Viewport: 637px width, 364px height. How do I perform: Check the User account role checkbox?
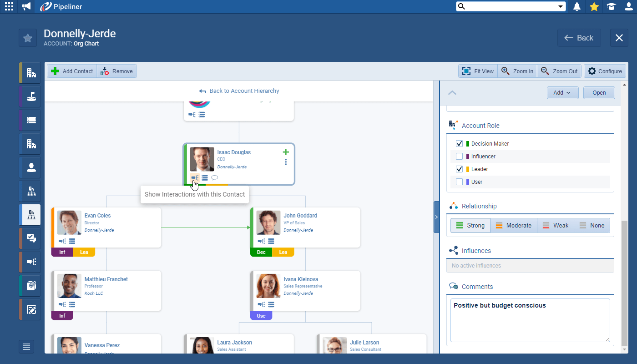460,182
